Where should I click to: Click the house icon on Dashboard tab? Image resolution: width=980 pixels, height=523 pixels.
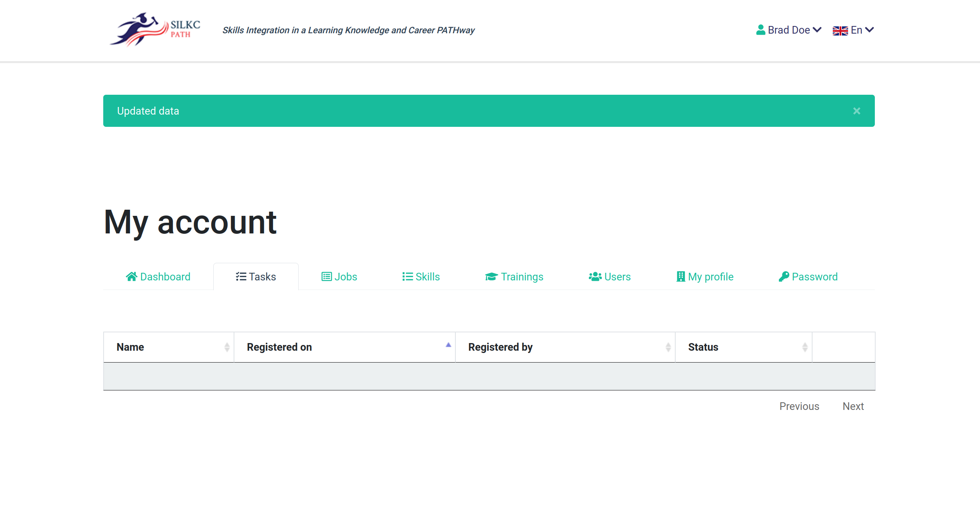click(x=132, y=277)
